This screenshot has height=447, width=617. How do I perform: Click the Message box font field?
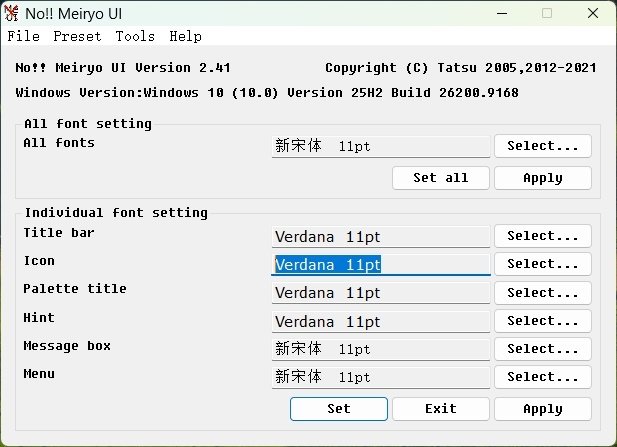381,349
